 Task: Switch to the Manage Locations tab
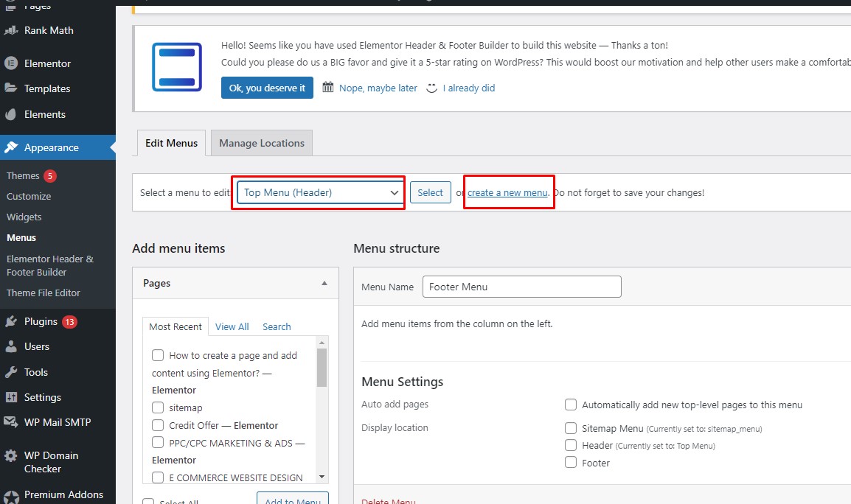262,143
